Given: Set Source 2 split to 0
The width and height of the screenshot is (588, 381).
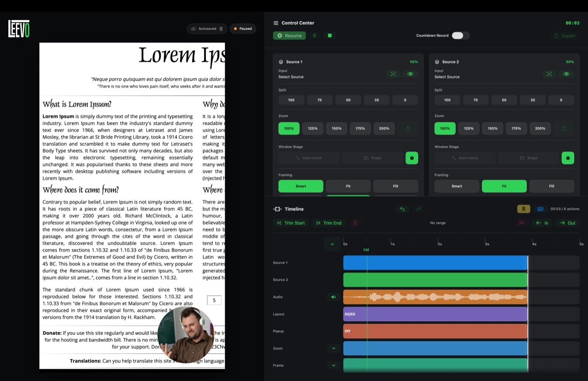Looking at the screenshot, I should (x=561, y=100).
